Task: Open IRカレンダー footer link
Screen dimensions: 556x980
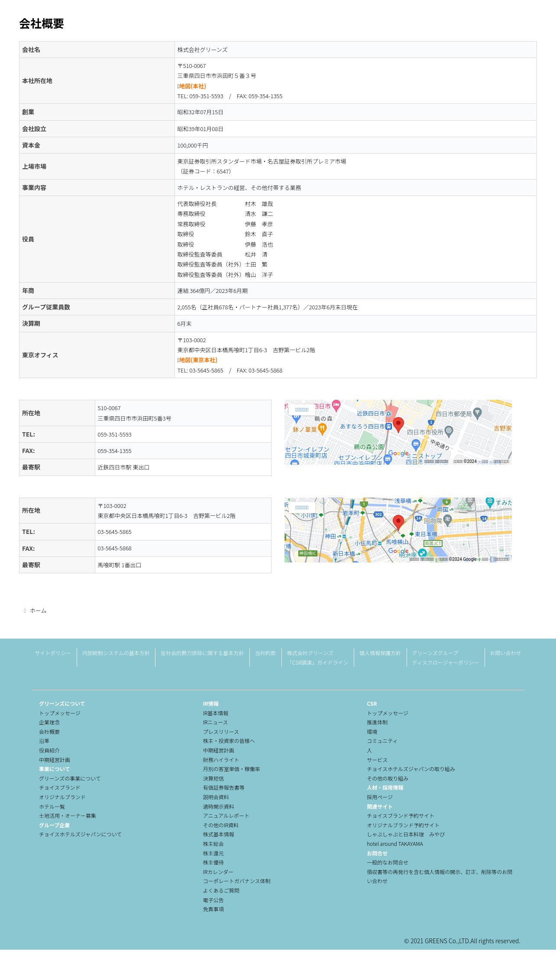Action: point(218,872)
